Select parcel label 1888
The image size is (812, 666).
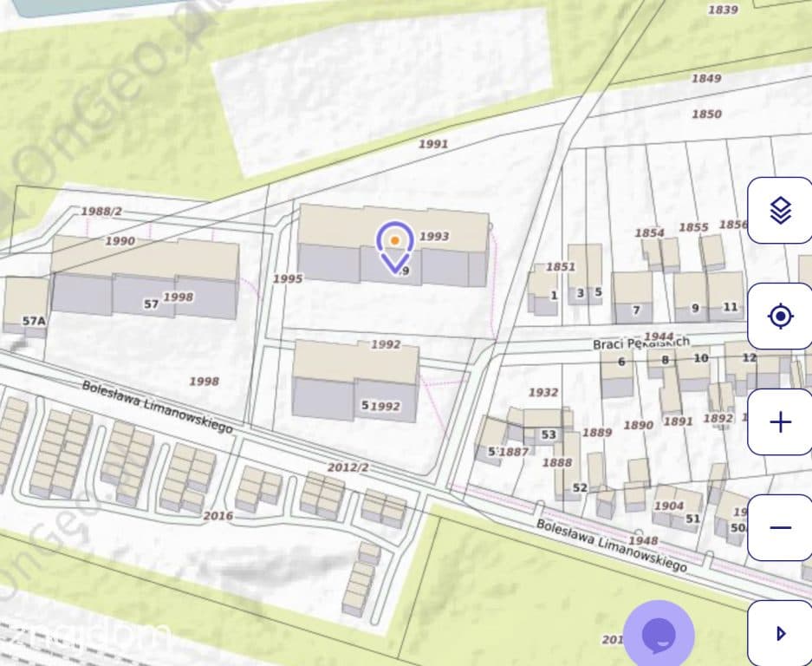(557, 462)
